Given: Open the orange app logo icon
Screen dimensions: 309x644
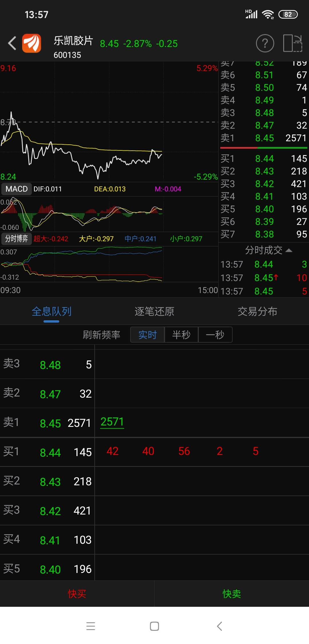Looking at the screenshot, I should pyautogui.click(x=32, y=43).
